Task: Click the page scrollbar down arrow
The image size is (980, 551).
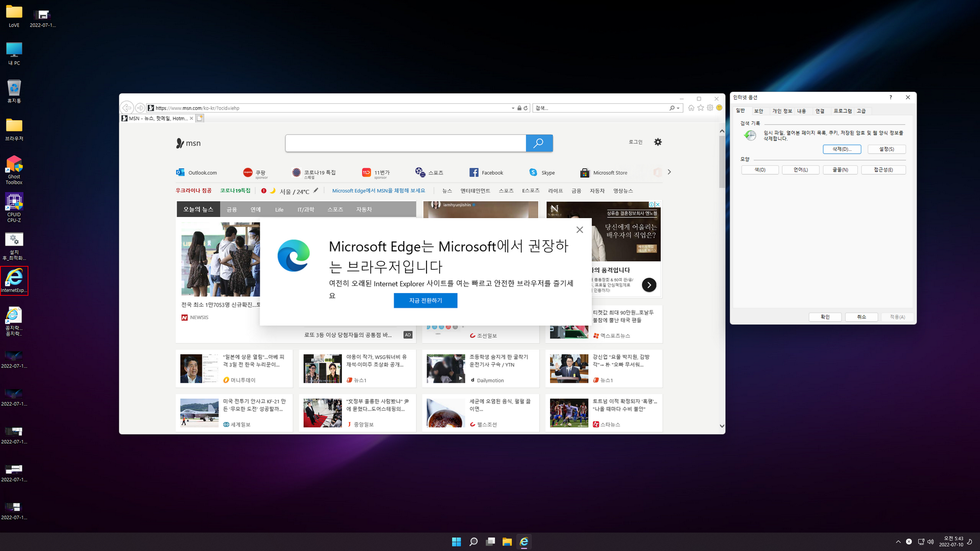Action: click(x=722, y=426)
